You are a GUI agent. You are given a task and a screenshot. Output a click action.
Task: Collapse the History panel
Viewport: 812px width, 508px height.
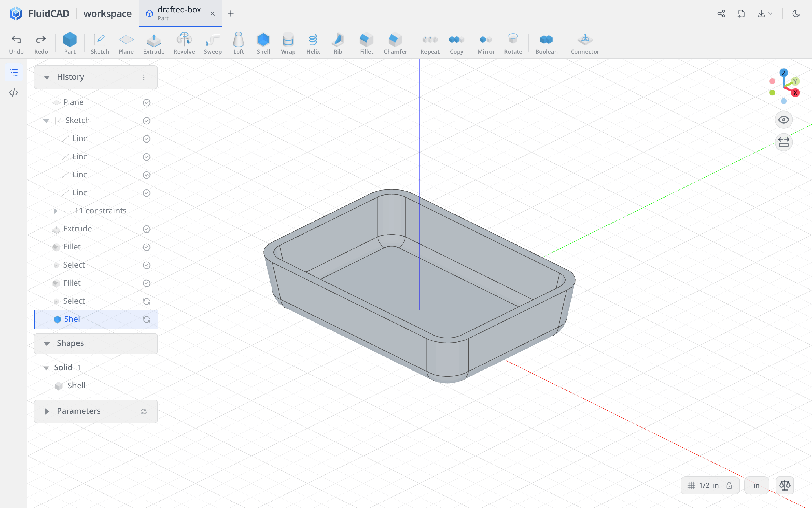pyautogui.click(x=47, y=77)
